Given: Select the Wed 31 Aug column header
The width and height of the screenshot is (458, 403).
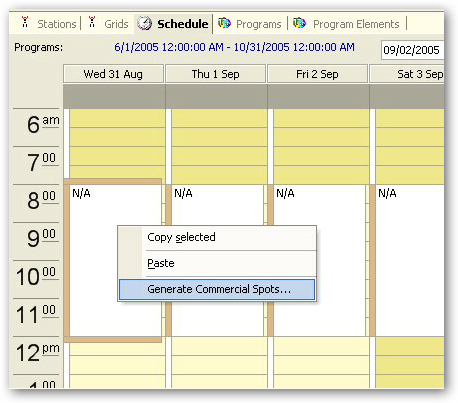Looking at the screenshot, I should [113, 74].
